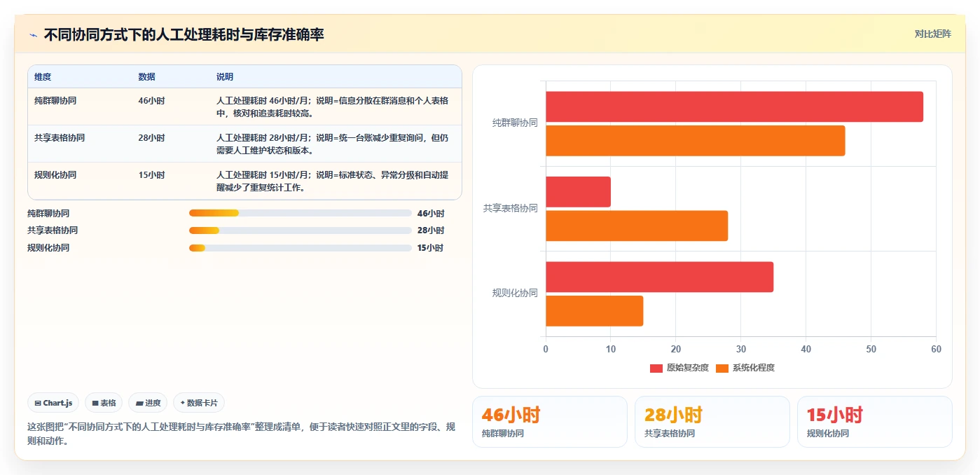Click the red chart bar for 规则化协同
980x475 pixels.
click(659, 277)
